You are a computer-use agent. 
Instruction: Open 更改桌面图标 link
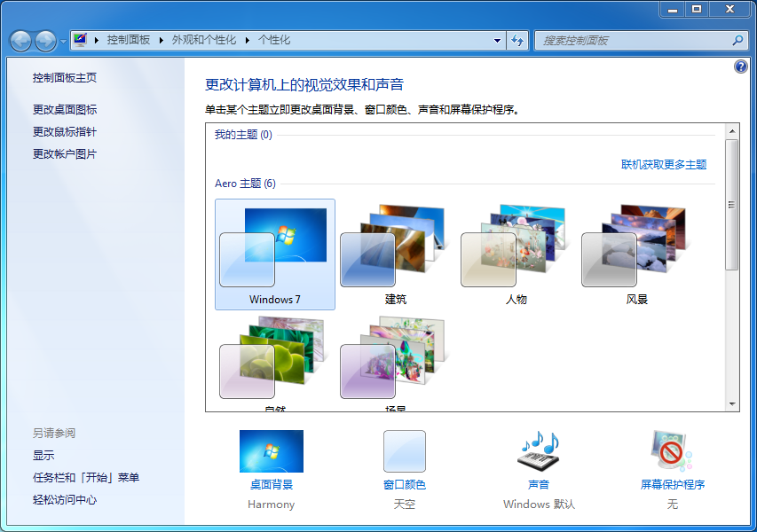click(x=65, y=109)
